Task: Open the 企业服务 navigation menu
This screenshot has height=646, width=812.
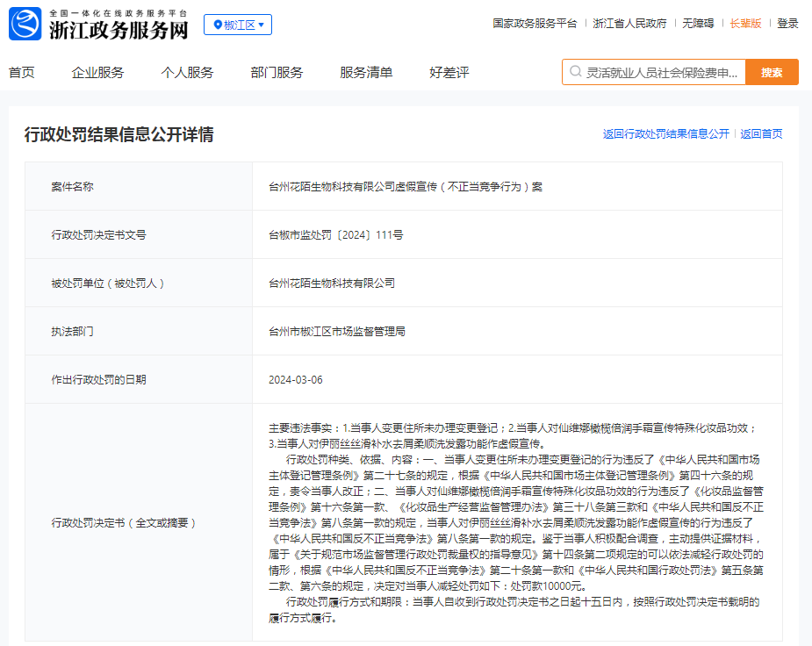Action: pyautogui.click(x=97, y=72)
